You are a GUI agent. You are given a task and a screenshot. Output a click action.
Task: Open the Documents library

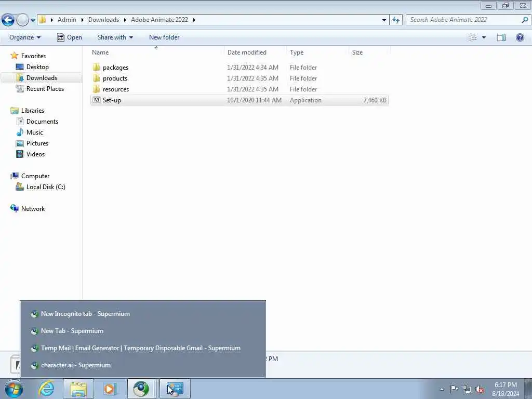coord(42,122)
